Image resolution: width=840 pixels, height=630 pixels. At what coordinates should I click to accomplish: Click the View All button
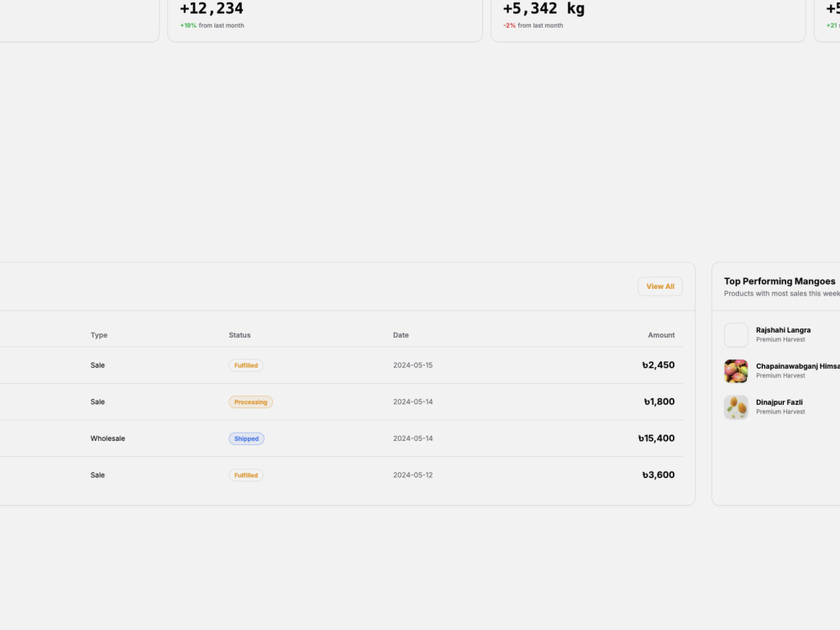[x=660, y=286]
